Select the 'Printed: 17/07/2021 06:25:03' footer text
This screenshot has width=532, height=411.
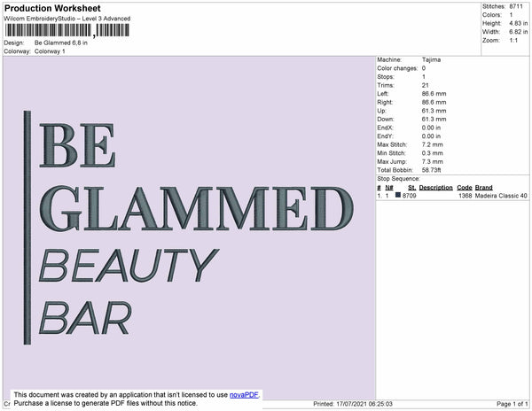click(353, 404)
